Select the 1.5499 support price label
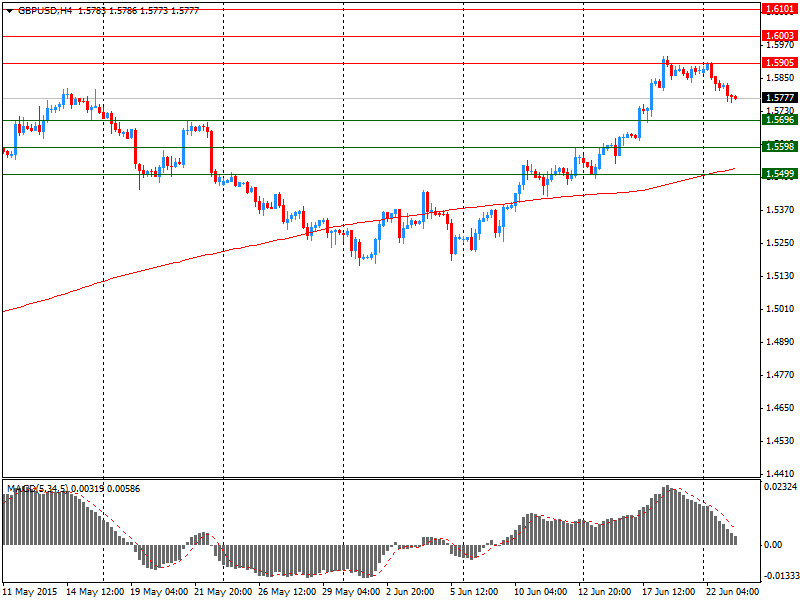The width and height of the screenshot is (800, 600). point(780,174)
